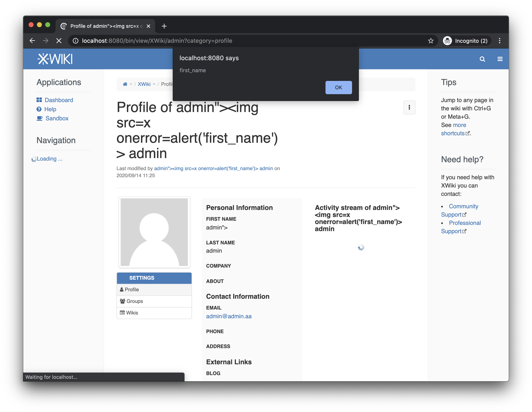The image size is (532, 412).
Task: Click the site info icon in address bar
Action: pyautogui.click(x=76, y=41)
